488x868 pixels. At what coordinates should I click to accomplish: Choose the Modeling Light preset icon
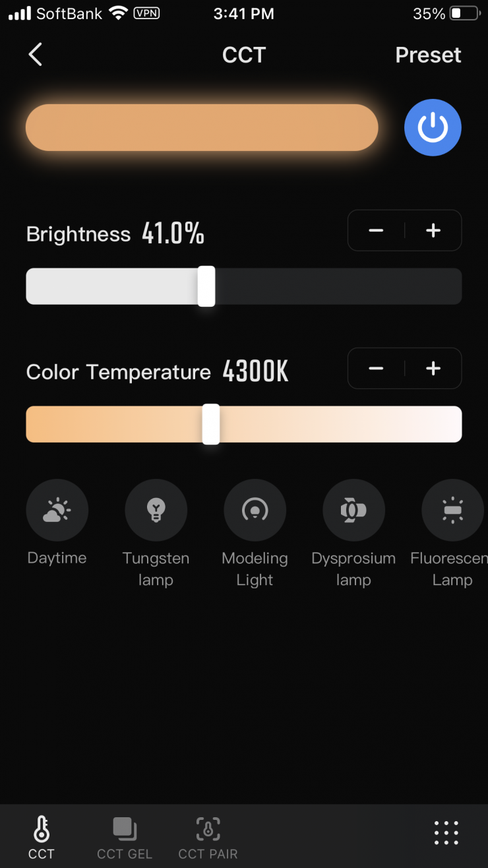pyautogui.click(x=255, y=510)
